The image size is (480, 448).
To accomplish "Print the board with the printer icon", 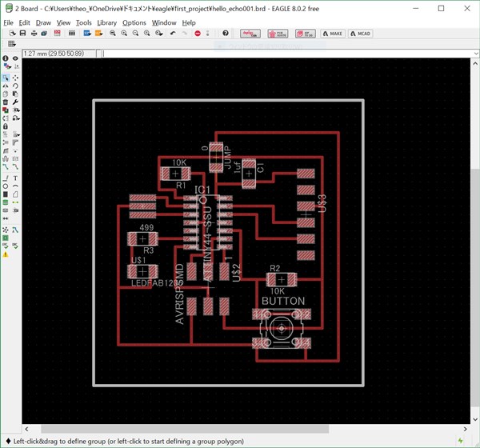I will pos(34,33).
